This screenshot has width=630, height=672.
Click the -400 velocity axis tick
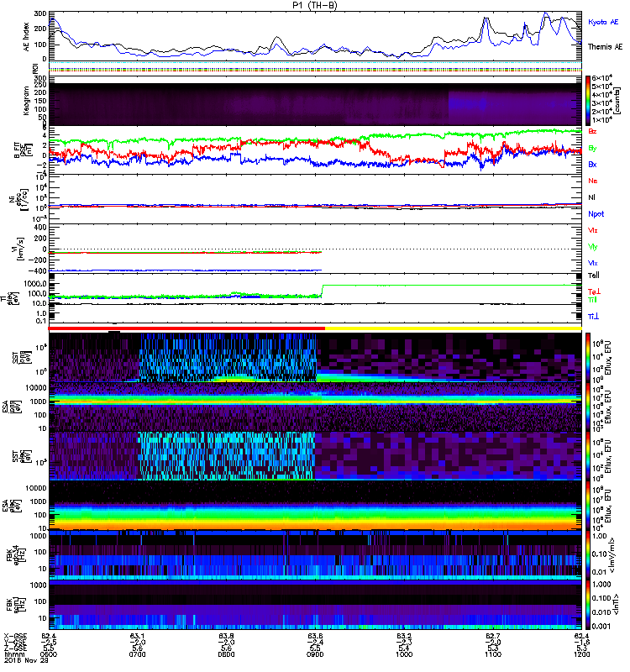pyautogui.click(x=38, y=270)
